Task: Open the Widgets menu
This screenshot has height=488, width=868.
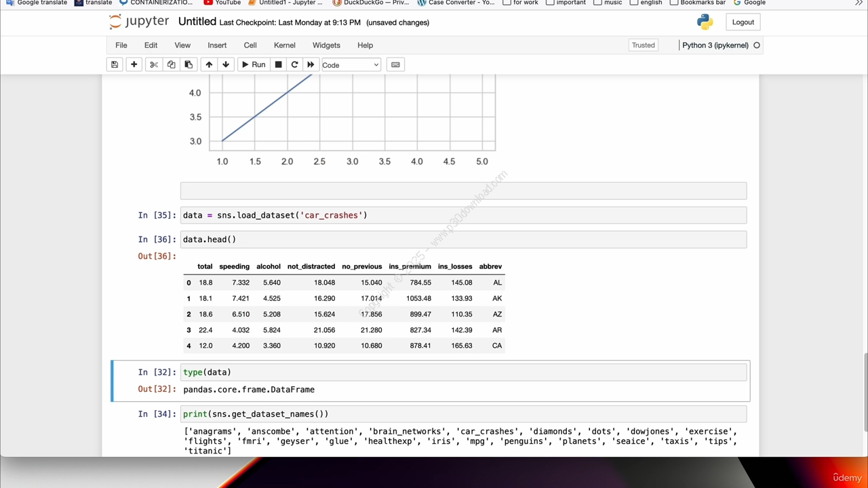Action: tap(326, 45)
